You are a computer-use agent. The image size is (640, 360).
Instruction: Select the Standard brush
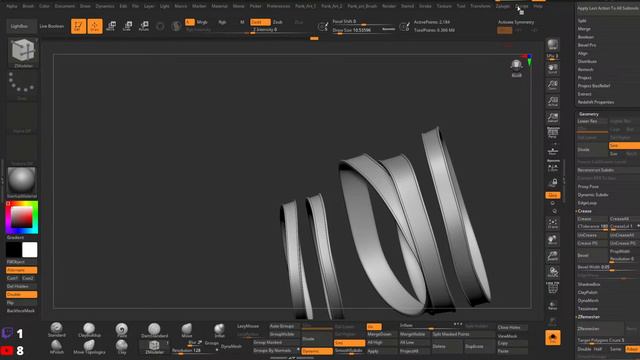pyautogui.click(x=57, y=330)
